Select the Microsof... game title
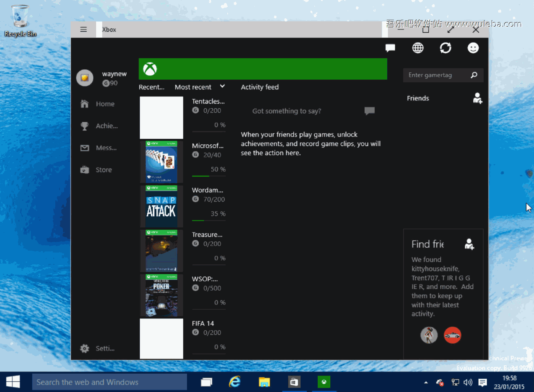 [x=207, y=146]
